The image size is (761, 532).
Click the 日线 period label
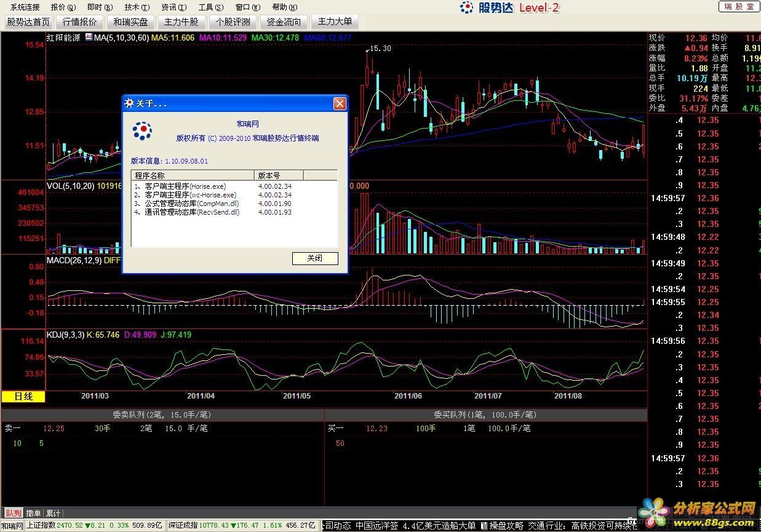pyautogui.click(x=23, y=397)
